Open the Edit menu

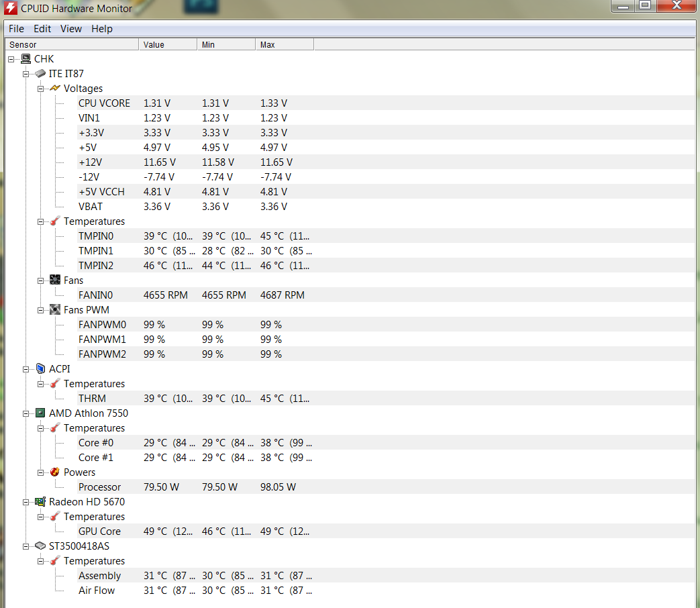(x=42, y=29)
